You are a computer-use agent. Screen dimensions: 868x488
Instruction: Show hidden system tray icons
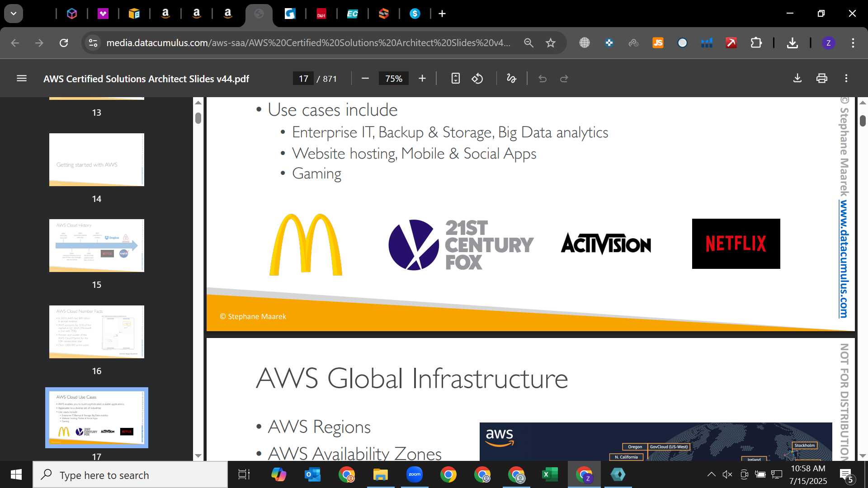(x=711, y=474)
